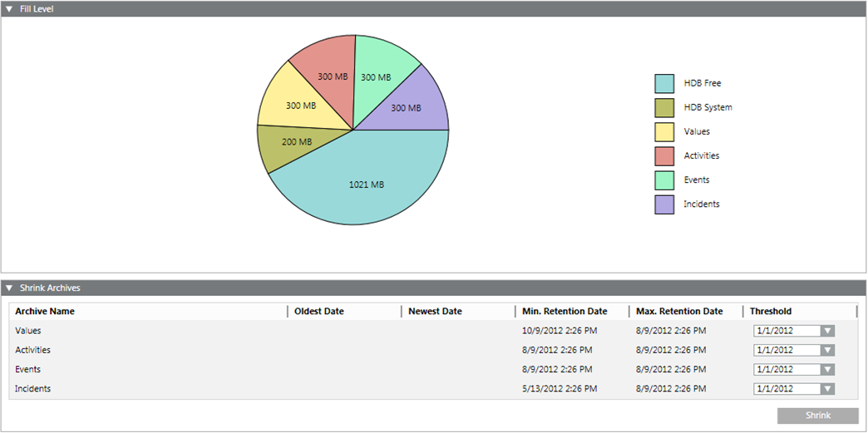
Task: Open the Values threshold date dropdown
Action: [826, 331]
